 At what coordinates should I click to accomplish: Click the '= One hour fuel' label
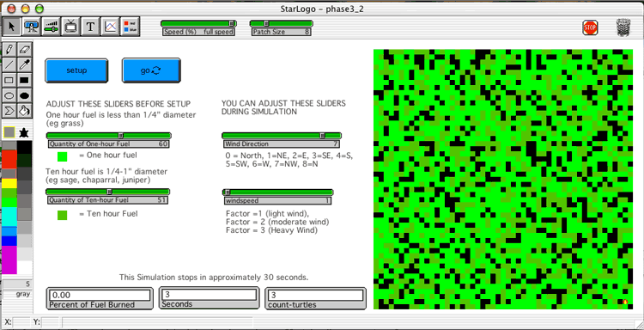click(x=107, y=156)
